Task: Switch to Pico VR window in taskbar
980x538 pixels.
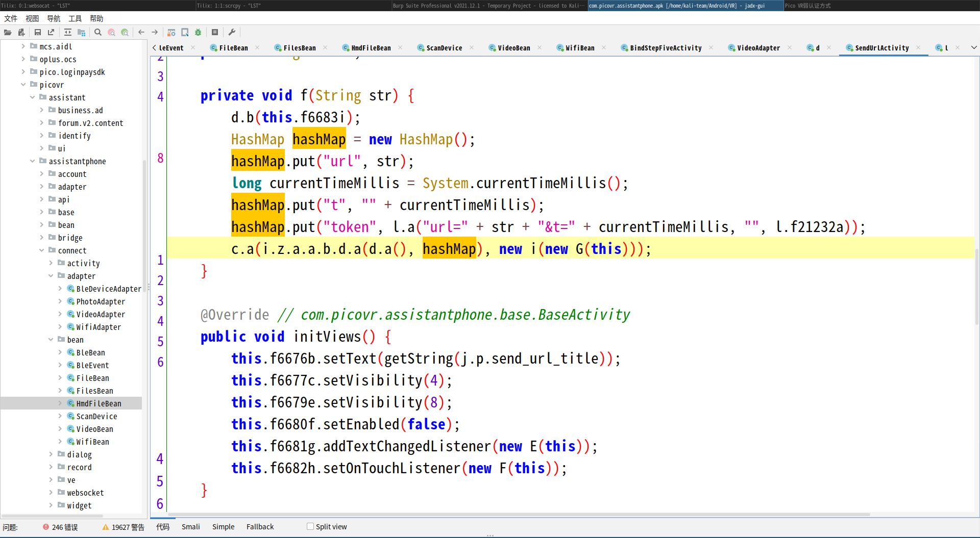Action: tap(881, 6)
